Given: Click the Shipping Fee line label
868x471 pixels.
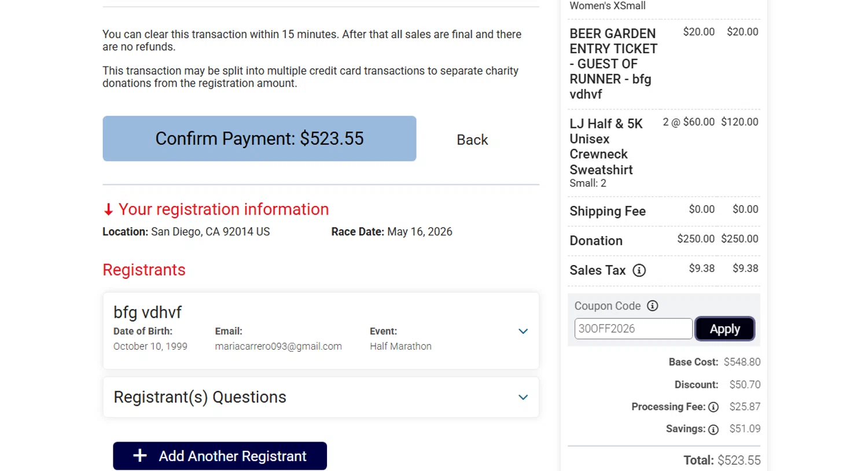Looking at the screenshot, I should click(x=608, y=211).
